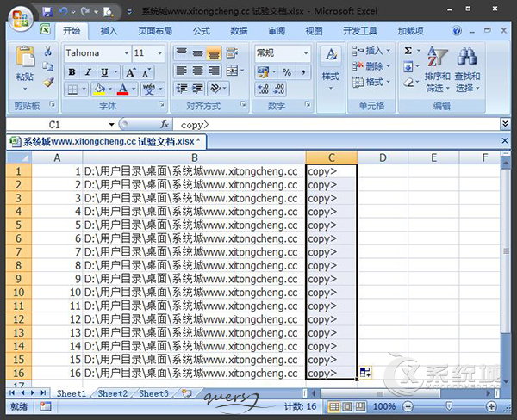Click the insert function fx button
The width and height of the screenshot is (517, 420).
[x=165, y=125]
